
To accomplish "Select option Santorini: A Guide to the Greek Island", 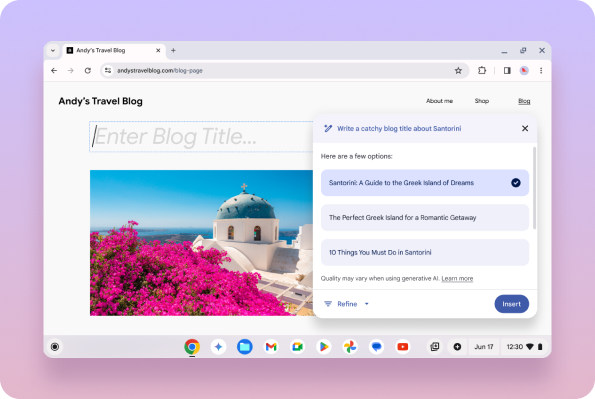I will pos(425,183).
